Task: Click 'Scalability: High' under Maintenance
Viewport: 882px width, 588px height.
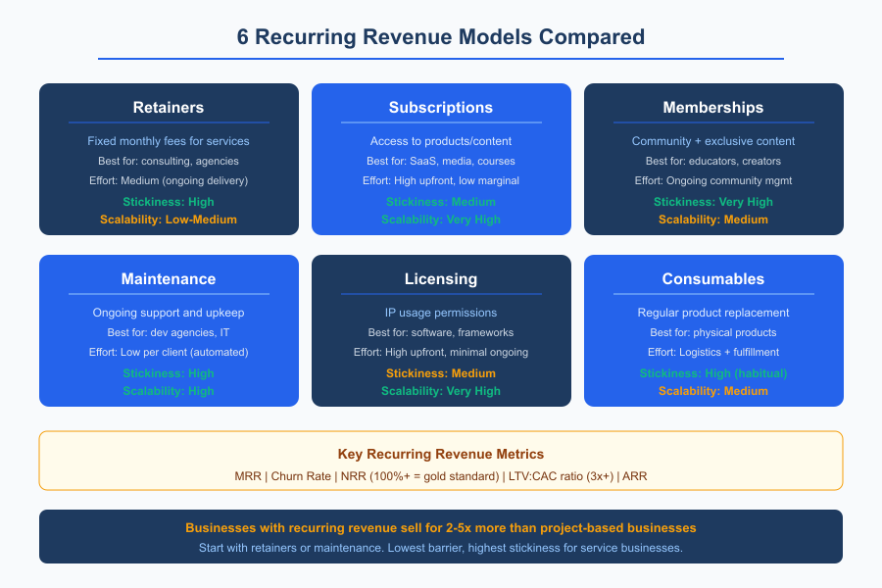Action: (x=169, y=391)
